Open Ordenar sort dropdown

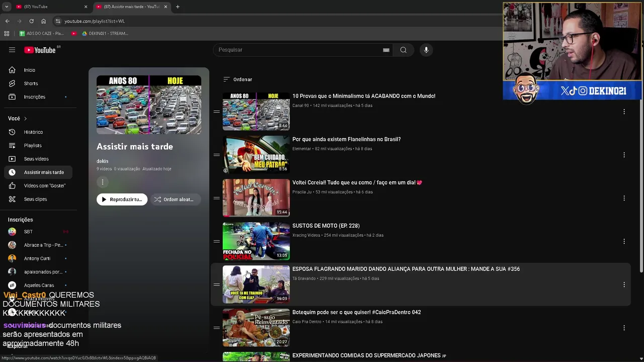pyautogui.click(x=237, y=79)
